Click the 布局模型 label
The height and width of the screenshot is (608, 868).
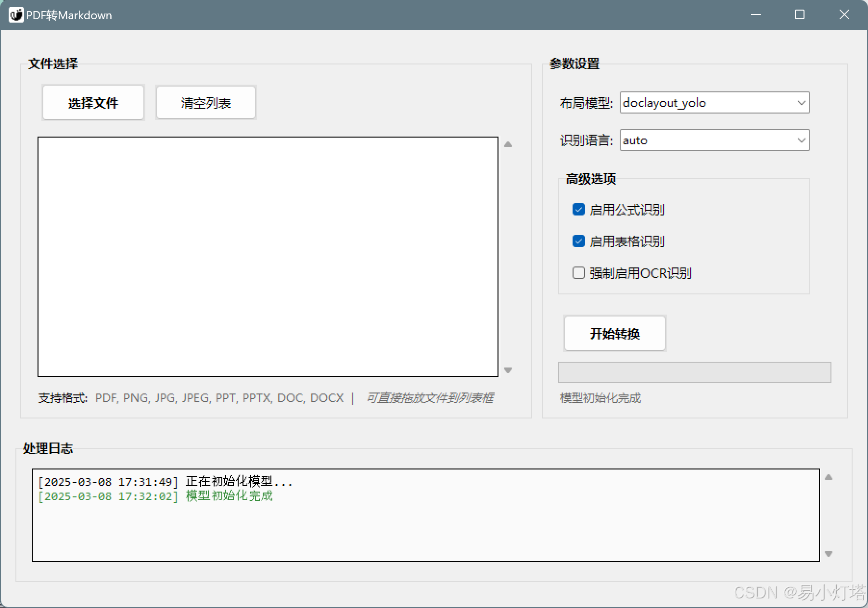[586, 103]
